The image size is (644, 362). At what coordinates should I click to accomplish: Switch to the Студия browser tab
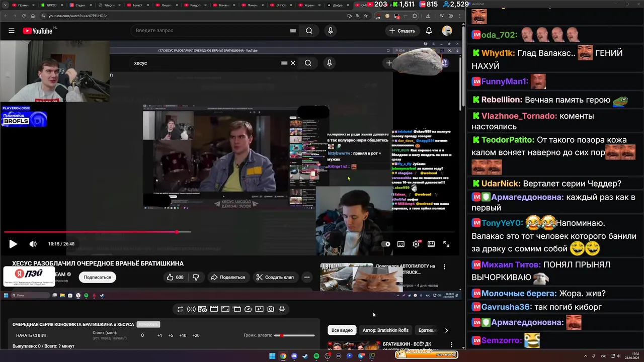pos(79,5)
